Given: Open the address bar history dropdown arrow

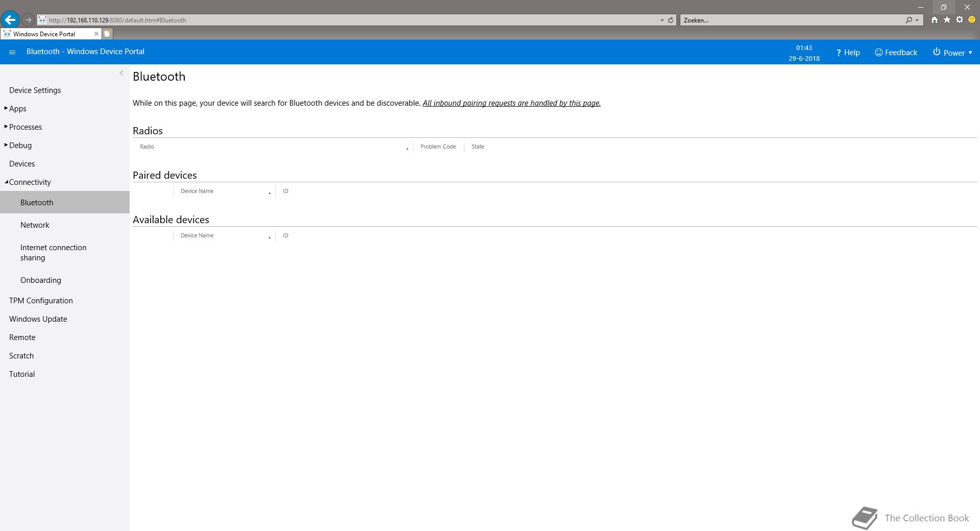Looking at the screenshot, I should (x=662, y=20).
